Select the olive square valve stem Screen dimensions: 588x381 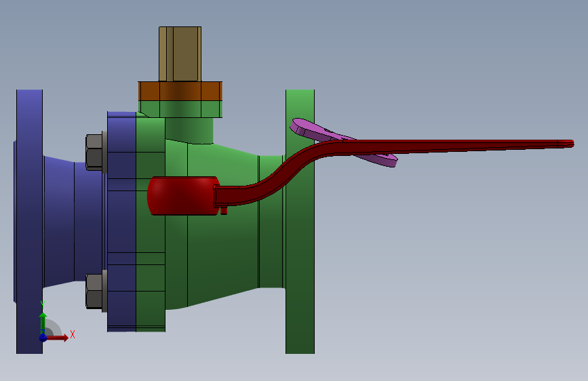pyautogui.click(x=180, y=54)
